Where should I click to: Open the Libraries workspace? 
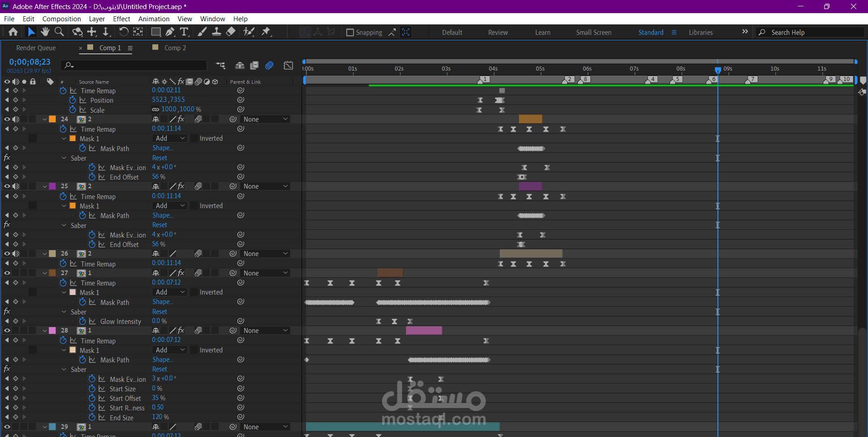point(701,33)
